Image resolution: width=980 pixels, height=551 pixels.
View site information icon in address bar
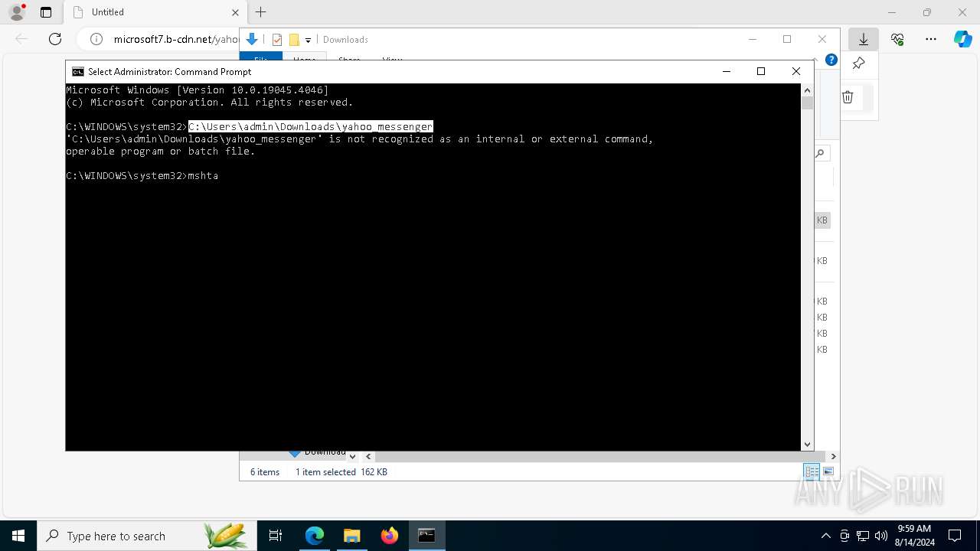coord(96,39)
